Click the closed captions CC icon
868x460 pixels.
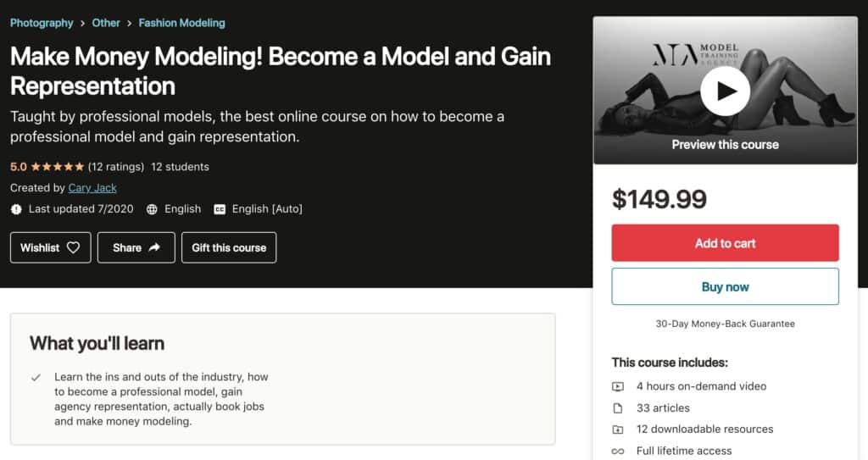220,209
